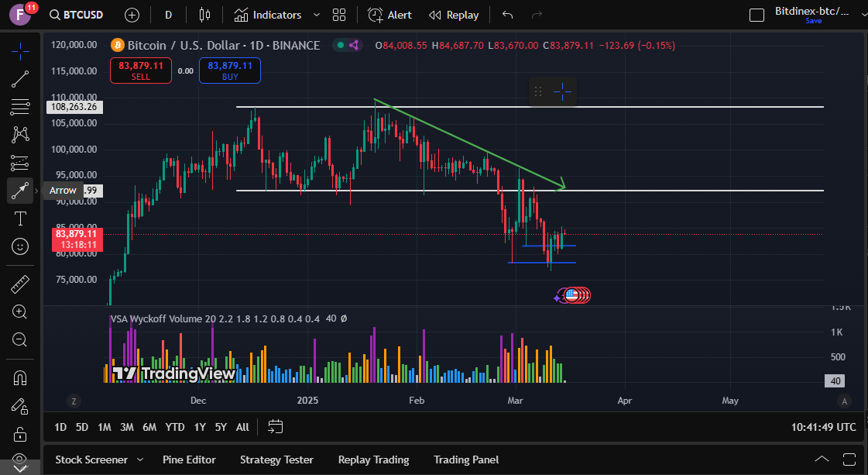Toggle stay in drawing mode
868x475 pixels.
(20, 406)
